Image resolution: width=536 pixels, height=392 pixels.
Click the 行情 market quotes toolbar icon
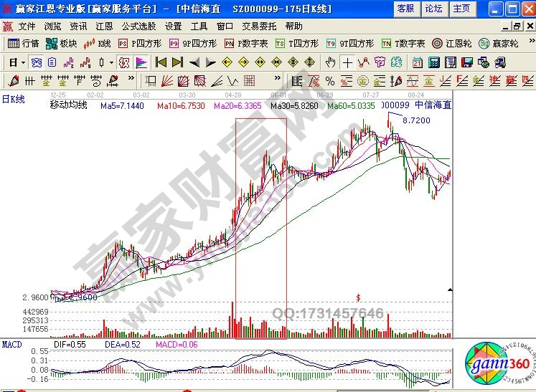tap(24, 43)
